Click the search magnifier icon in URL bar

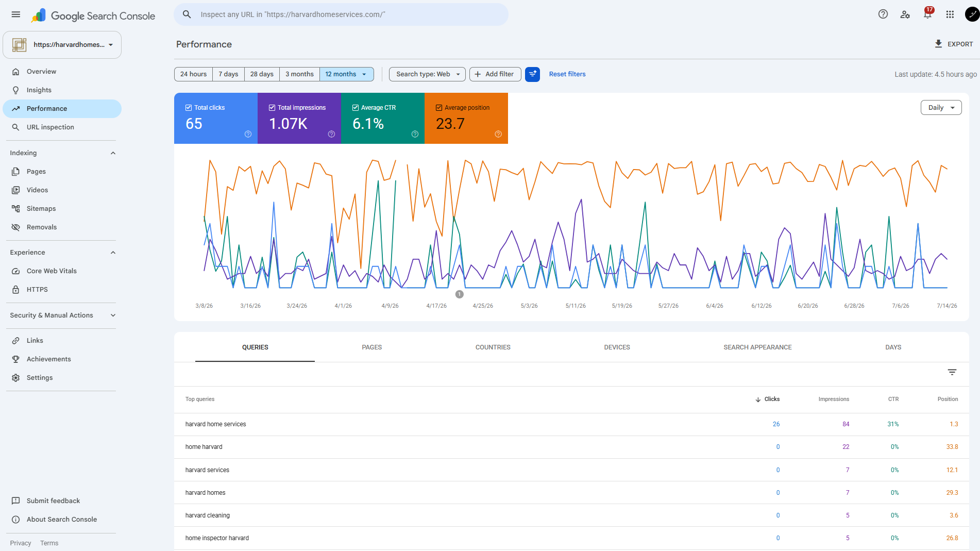187,14
